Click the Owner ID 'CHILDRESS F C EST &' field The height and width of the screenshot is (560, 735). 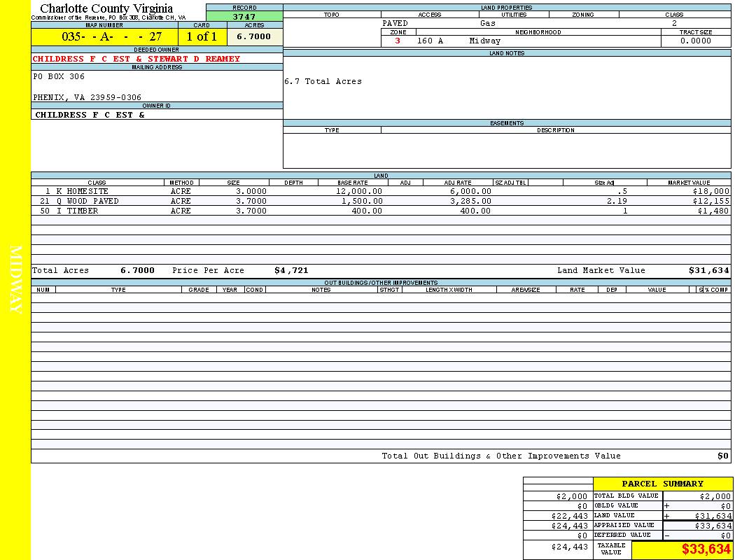tap(90, 115)
